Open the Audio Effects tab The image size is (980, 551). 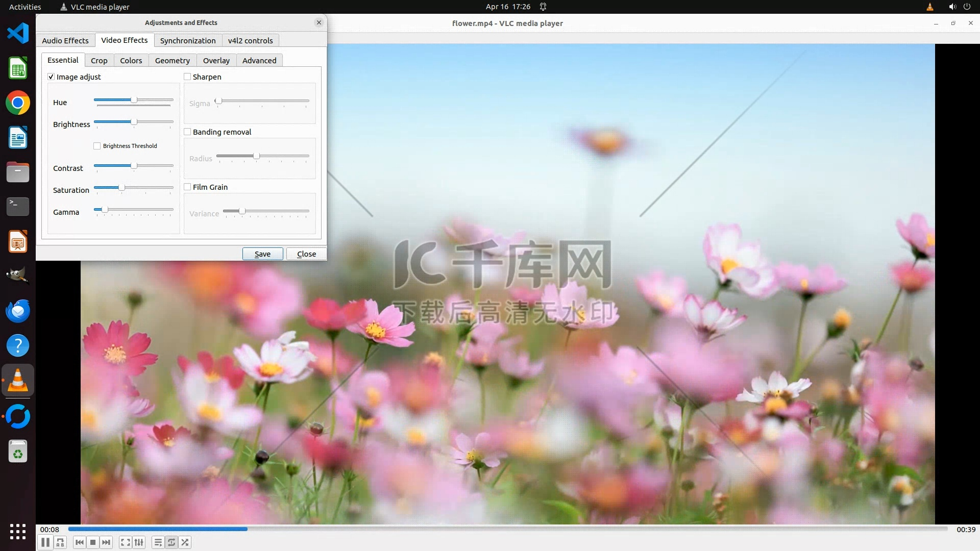pos(65,40)
